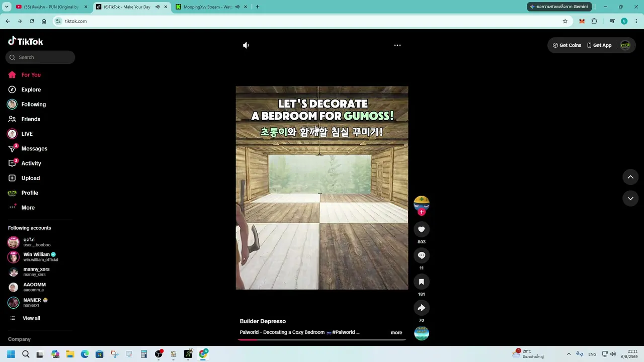Open the video options three-dot menu
The height and width of the screenshot is (362, 644).
pos(397,45)
